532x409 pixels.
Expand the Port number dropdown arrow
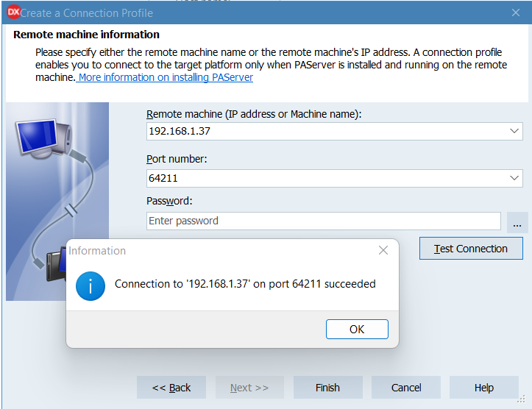[x=514, y=178]
